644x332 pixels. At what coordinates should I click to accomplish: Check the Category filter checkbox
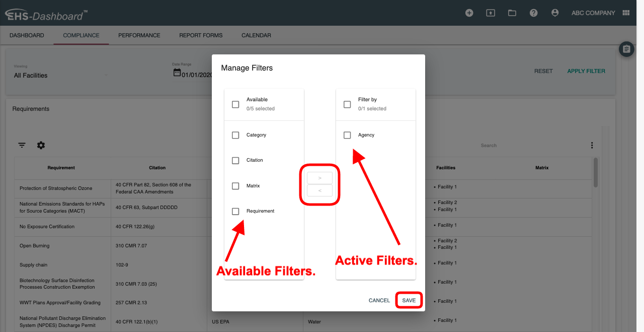click(x=235, y=135)
